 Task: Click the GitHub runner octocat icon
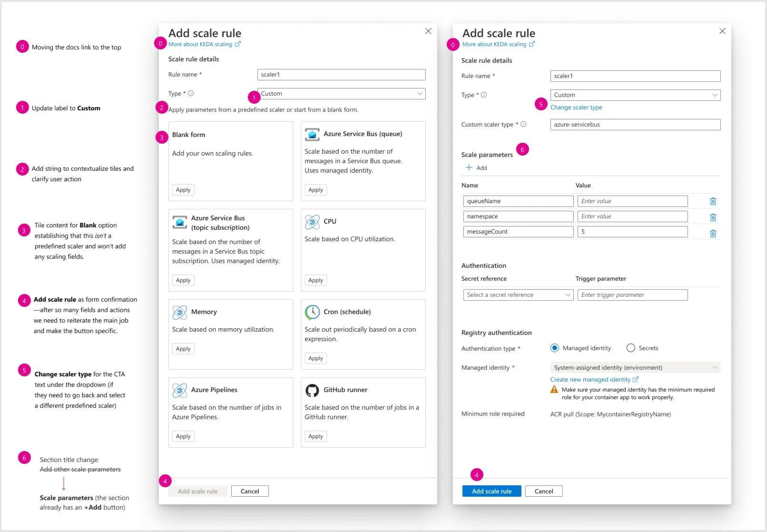312,390
